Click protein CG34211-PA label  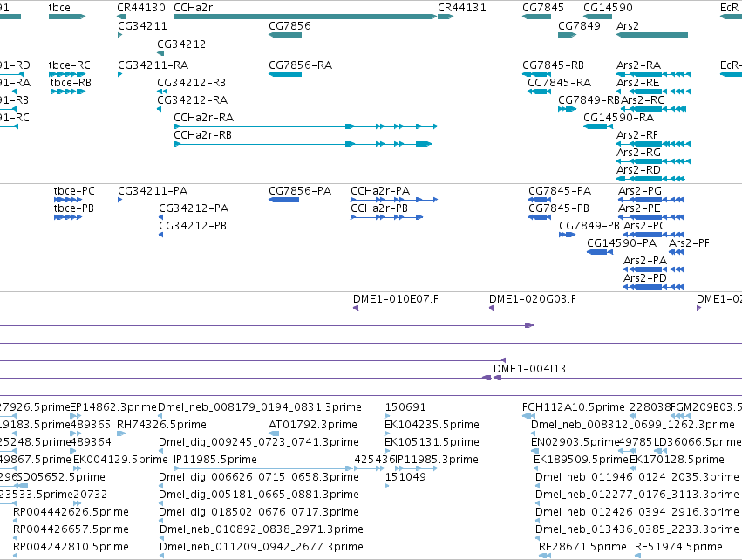tap(153, 191)
